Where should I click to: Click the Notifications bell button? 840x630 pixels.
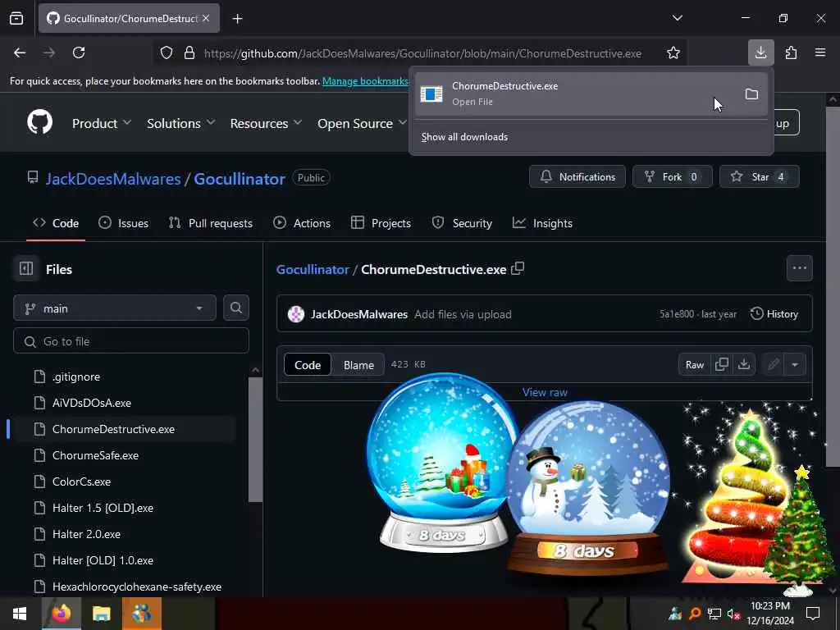[577, 177]
